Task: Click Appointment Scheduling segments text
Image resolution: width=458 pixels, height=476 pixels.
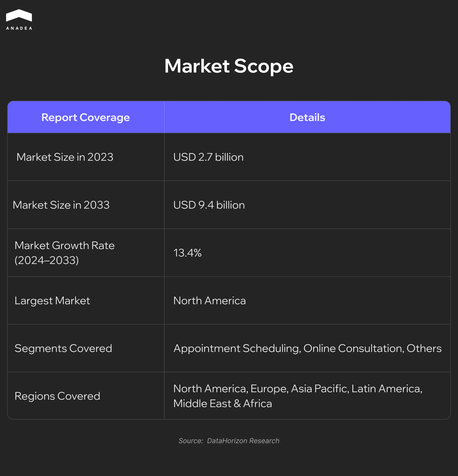Action: [237, 348]
